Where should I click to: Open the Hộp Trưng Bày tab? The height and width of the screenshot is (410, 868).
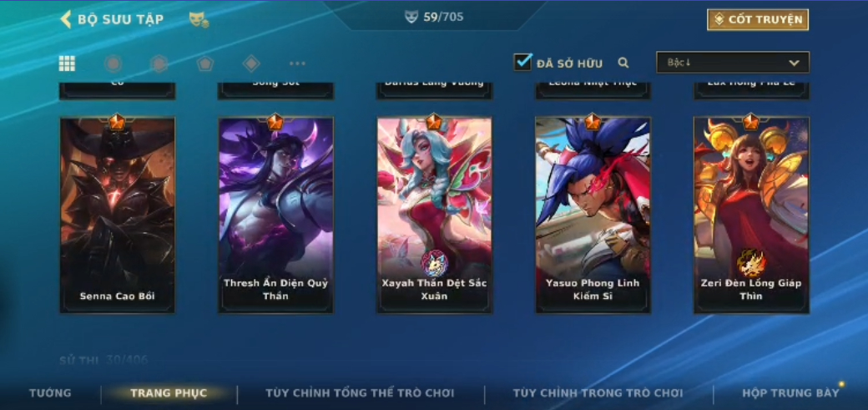click(790, 392)
